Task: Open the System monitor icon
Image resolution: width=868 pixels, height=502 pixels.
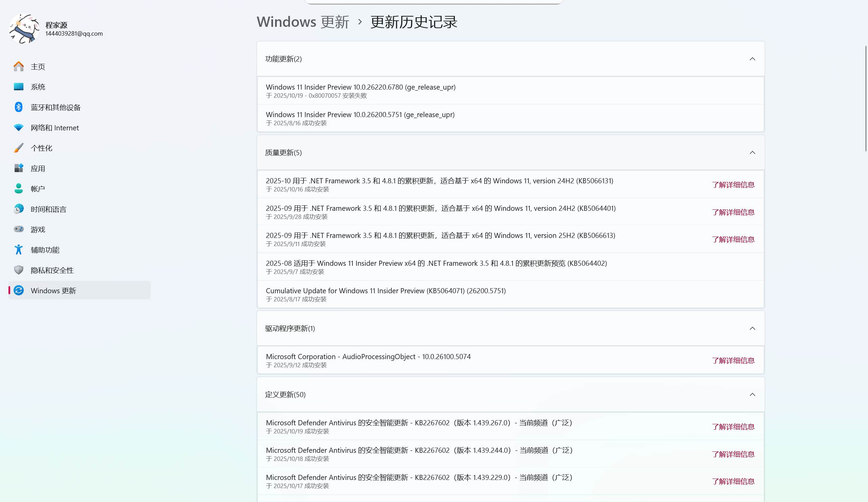Action: click(19, 87)
